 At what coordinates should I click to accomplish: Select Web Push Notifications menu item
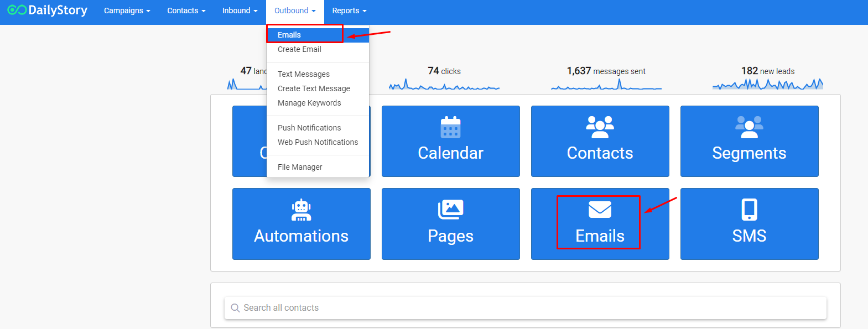point(318,142)
